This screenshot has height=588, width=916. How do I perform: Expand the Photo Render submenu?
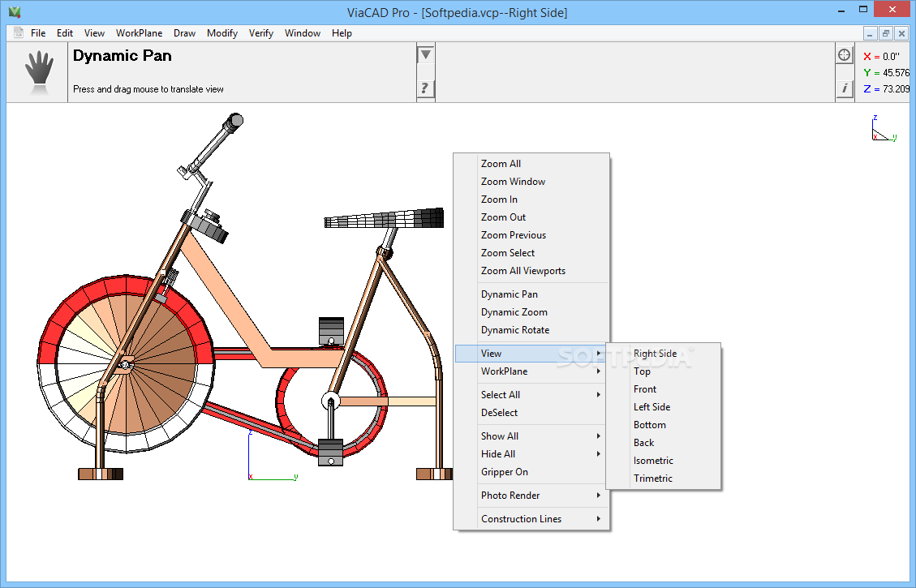(531, 496)
